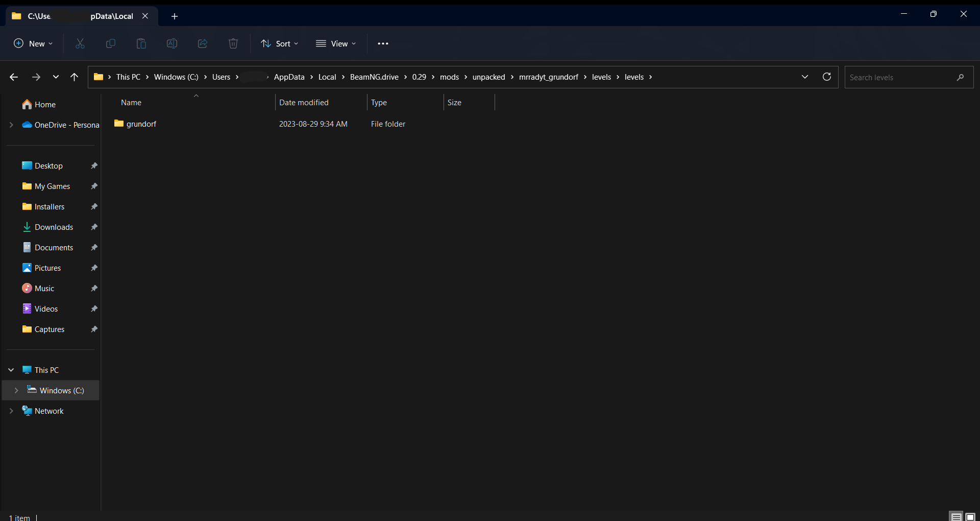Image resolution: width=980 pixels, height=521 pixels.
Task: Select the grundorf folder icon
Action: coord(119,124)
